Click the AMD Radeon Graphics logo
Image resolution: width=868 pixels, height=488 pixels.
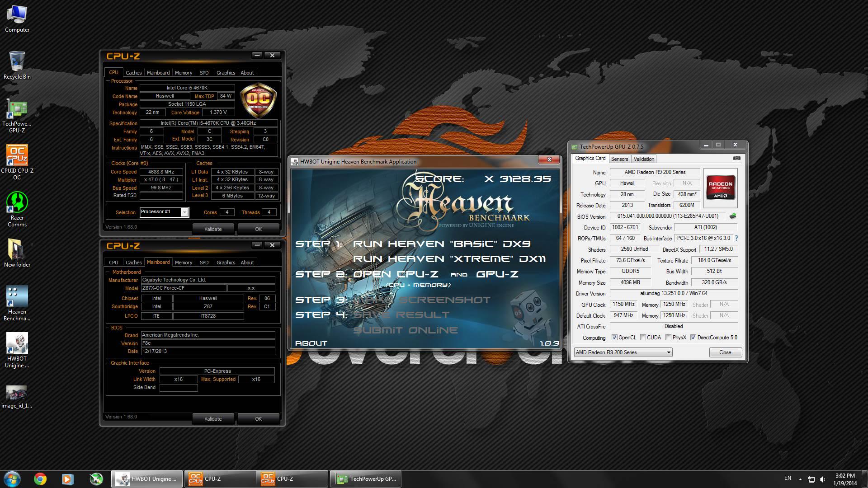(x=721, y=188)
